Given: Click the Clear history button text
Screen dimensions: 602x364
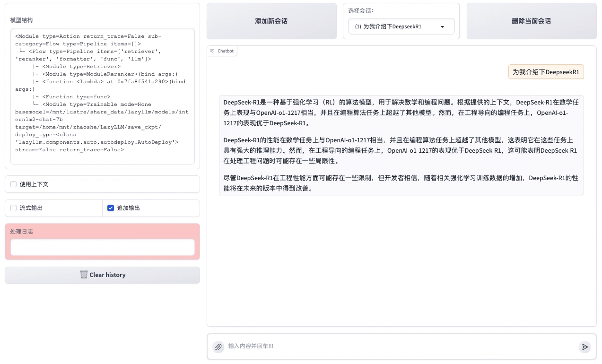Looking at the screenshot, I should coord(107,275).
